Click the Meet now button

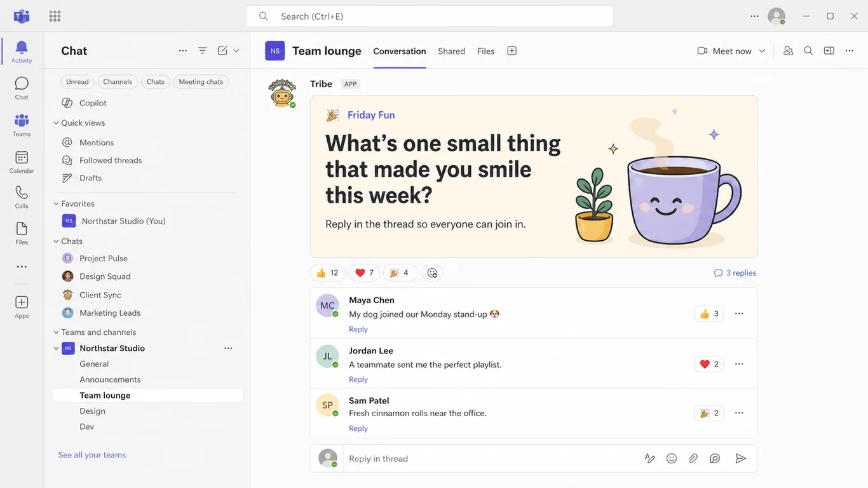point(724,51)
